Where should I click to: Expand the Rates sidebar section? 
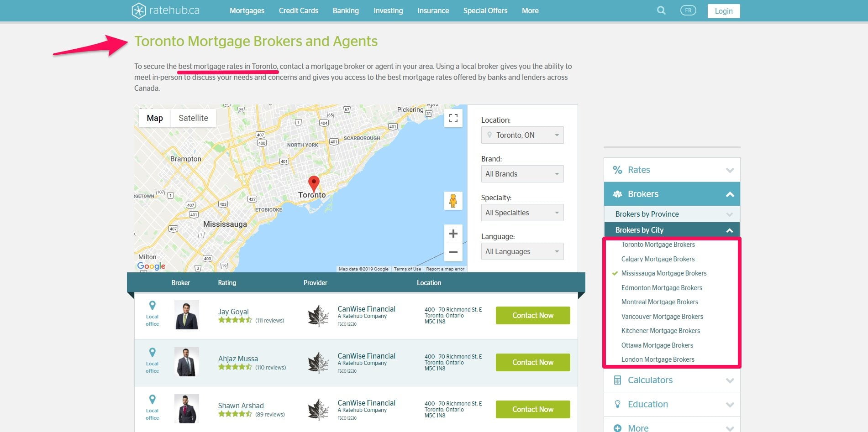tap(672, 170)
